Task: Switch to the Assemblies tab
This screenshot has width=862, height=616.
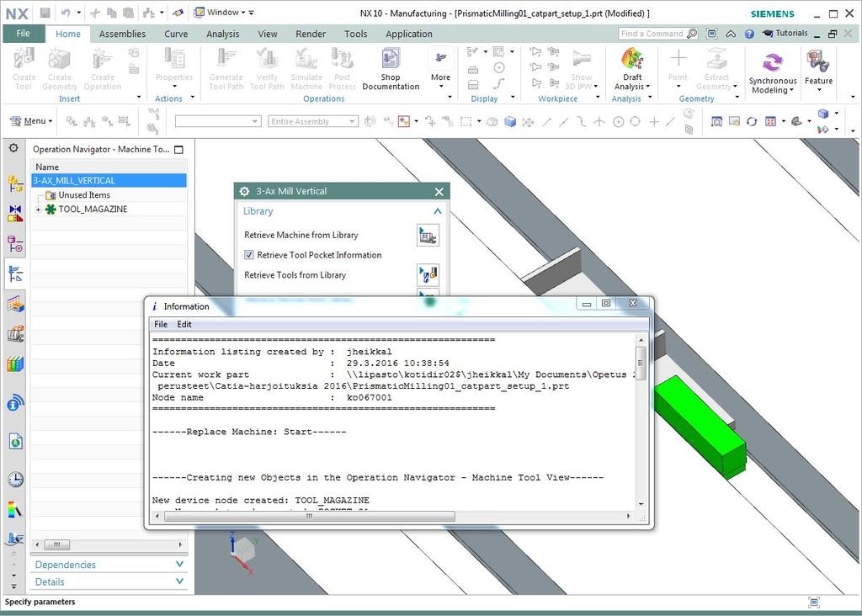Action: pos(122,34)
